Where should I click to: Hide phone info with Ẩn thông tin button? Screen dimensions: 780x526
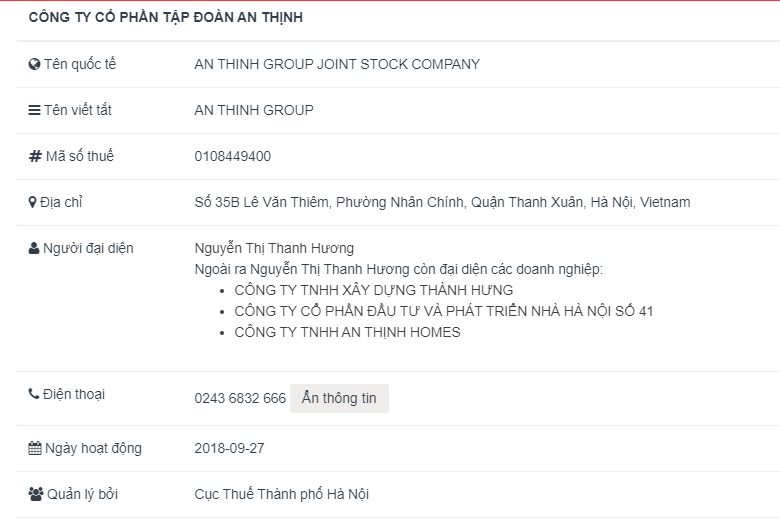339,398
